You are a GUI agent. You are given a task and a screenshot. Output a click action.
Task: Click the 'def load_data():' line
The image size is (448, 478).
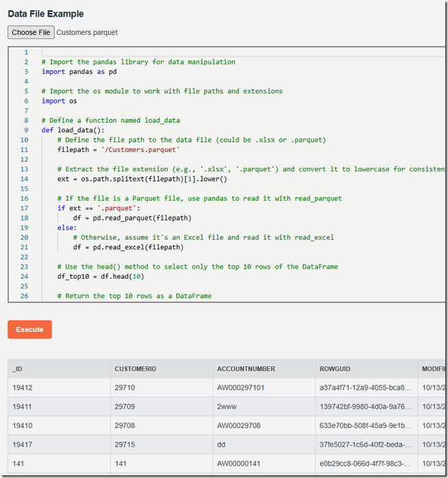coord(73,130)
